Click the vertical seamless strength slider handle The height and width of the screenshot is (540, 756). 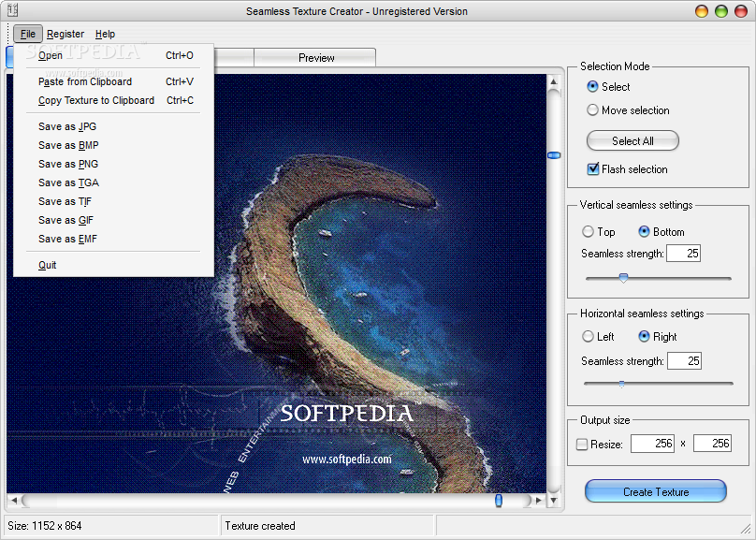click(x=623, y=278)
